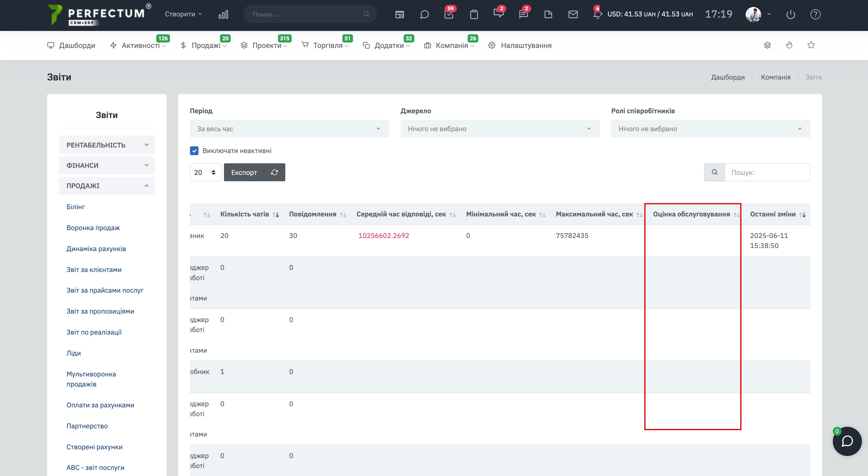868x476 pixels.
Task: Open the Період dropdown
Action: tap(289, 129)
